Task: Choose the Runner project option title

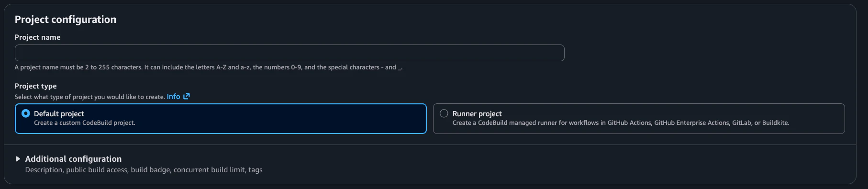Action: point(477,114)
